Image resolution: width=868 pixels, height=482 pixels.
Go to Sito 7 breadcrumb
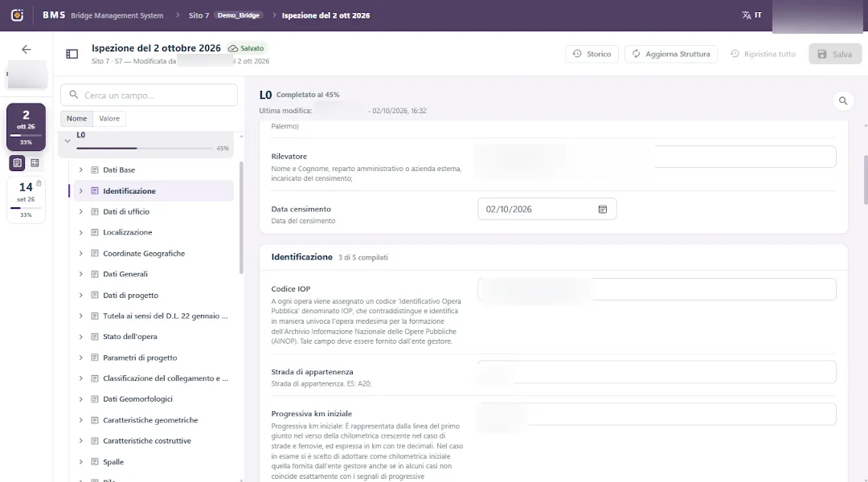(x=199, y=15)
